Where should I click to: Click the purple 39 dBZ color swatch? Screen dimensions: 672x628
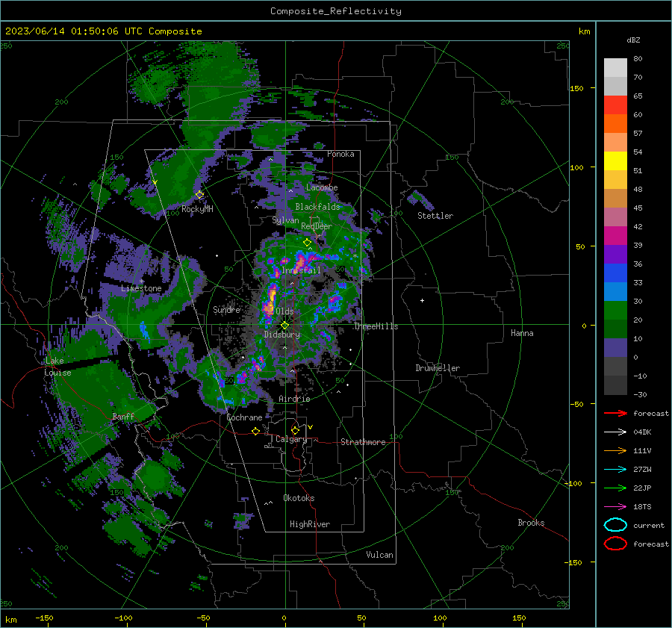[615, 254]
